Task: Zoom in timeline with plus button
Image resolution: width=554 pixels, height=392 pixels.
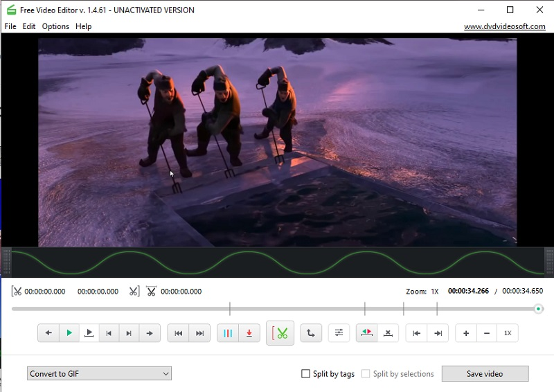Action: click(x=466, y=333)
